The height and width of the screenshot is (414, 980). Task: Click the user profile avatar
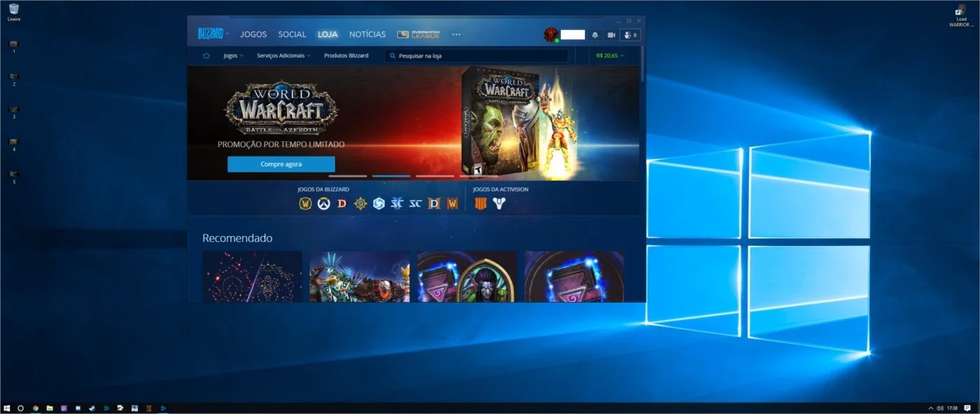(x=551, y=34)
